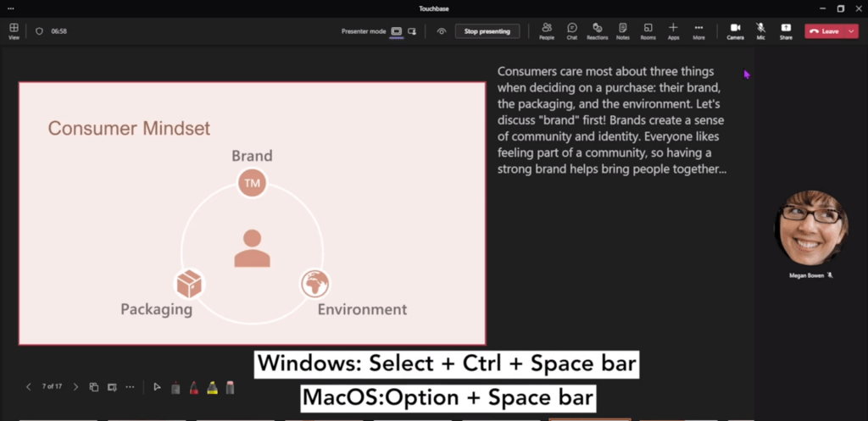868x421 pixels.
Task: Open More actions in meeting toolbar
Action: pos(698,30)
